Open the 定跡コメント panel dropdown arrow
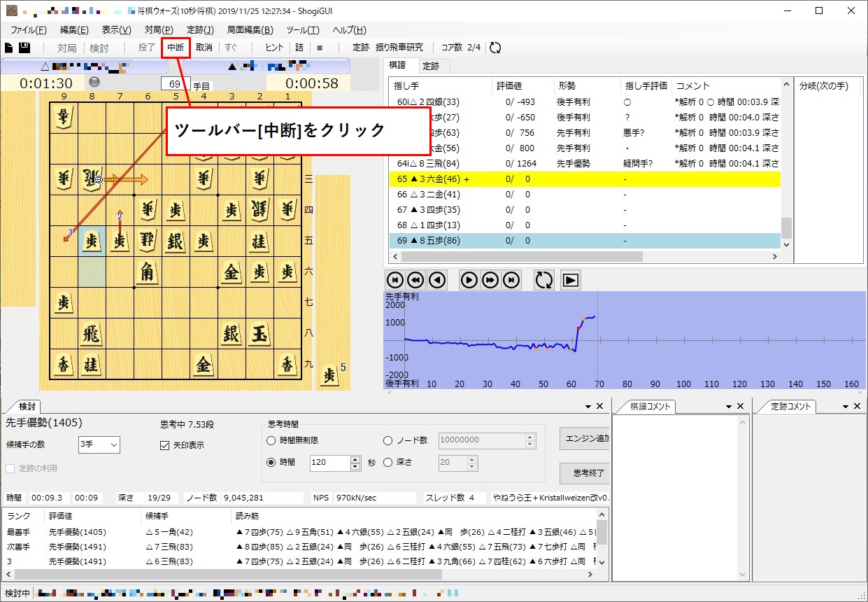The image size is (868, 602). 846,406
